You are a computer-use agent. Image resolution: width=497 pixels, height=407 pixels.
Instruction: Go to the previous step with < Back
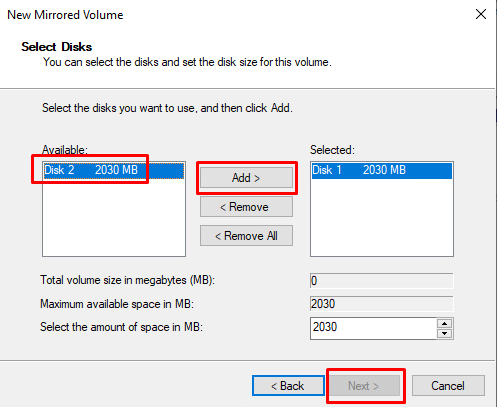pos(288,386)
